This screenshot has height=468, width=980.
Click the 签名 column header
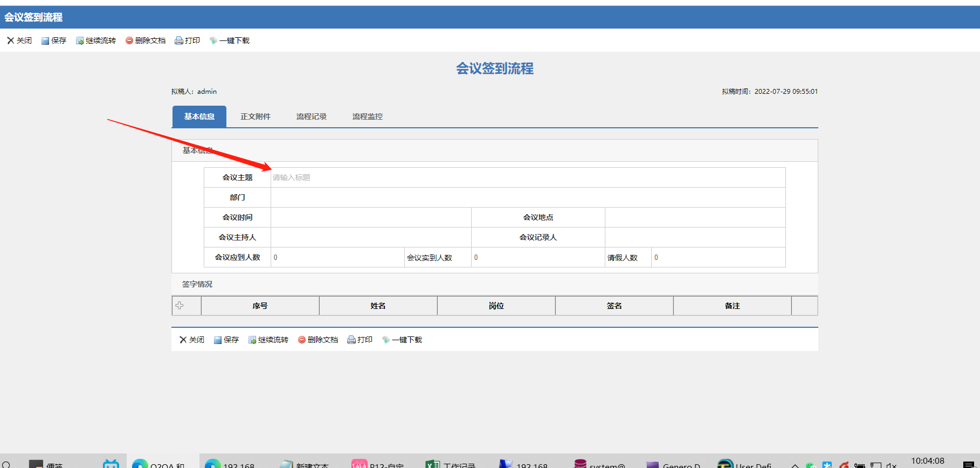614,306
